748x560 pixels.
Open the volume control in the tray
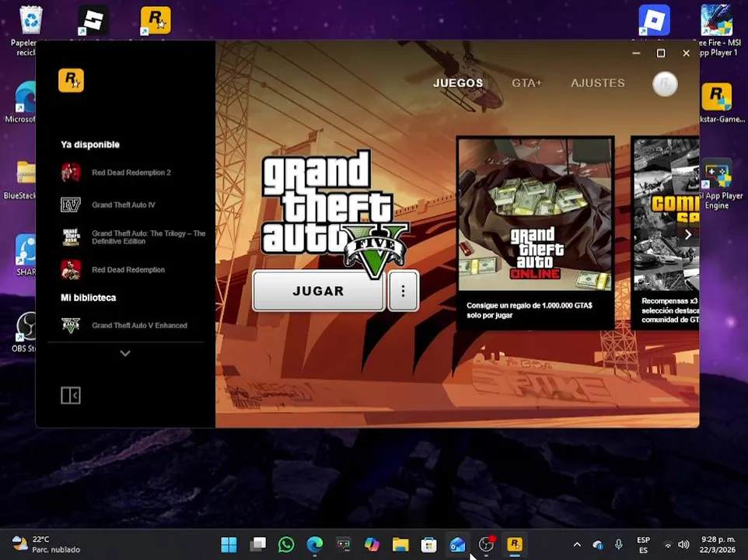coord(684,544)
